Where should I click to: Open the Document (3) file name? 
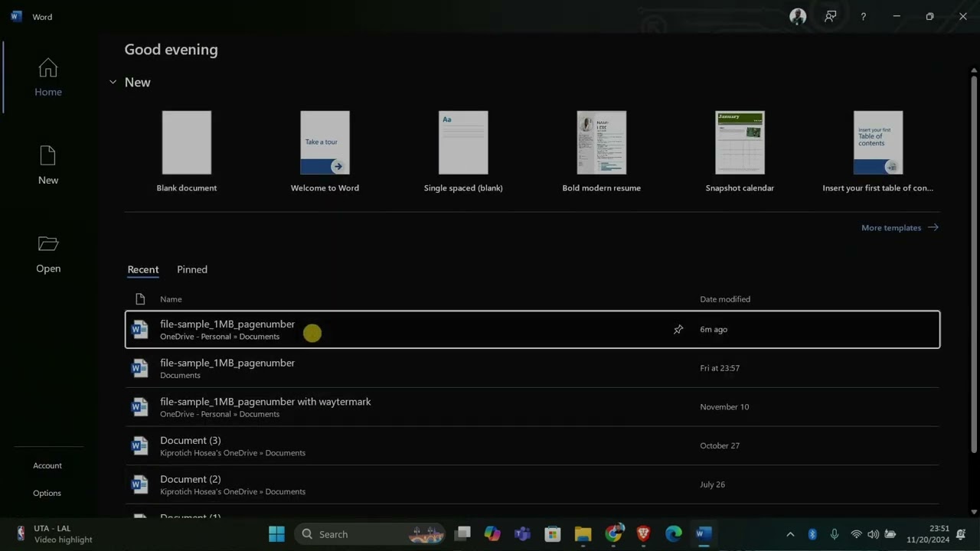pos(191,440)
